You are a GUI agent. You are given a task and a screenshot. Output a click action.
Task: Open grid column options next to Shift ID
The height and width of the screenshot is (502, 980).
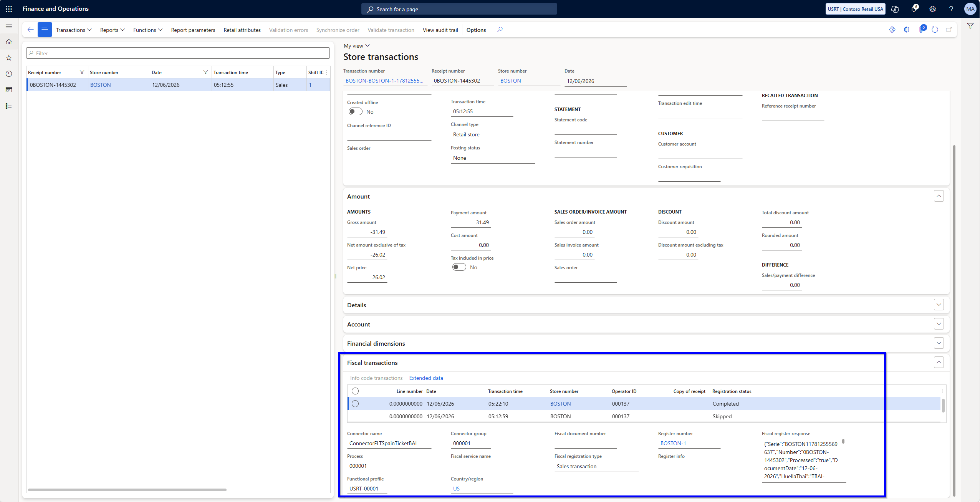click(x=327, y=72)
